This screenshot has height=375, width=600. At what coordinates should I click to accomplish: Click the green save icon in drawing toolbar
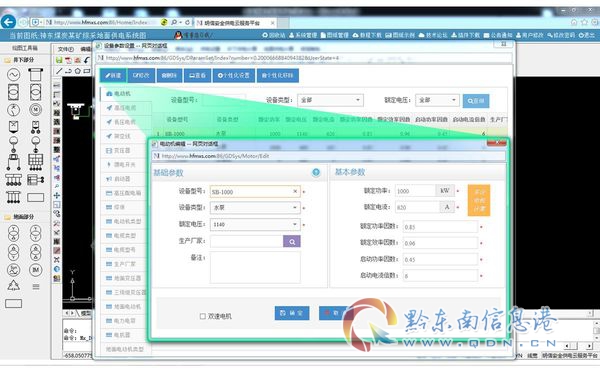(59, 60)
